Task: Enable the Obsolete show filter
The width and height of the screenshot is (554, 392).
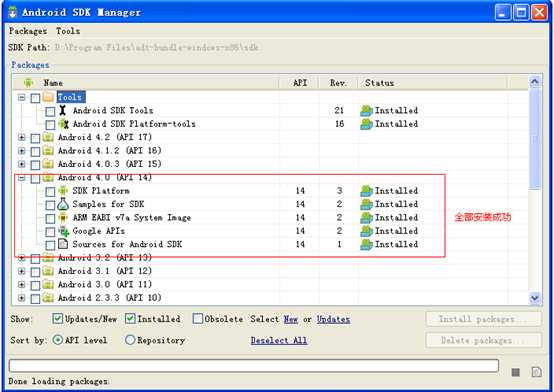Action: 198,319
